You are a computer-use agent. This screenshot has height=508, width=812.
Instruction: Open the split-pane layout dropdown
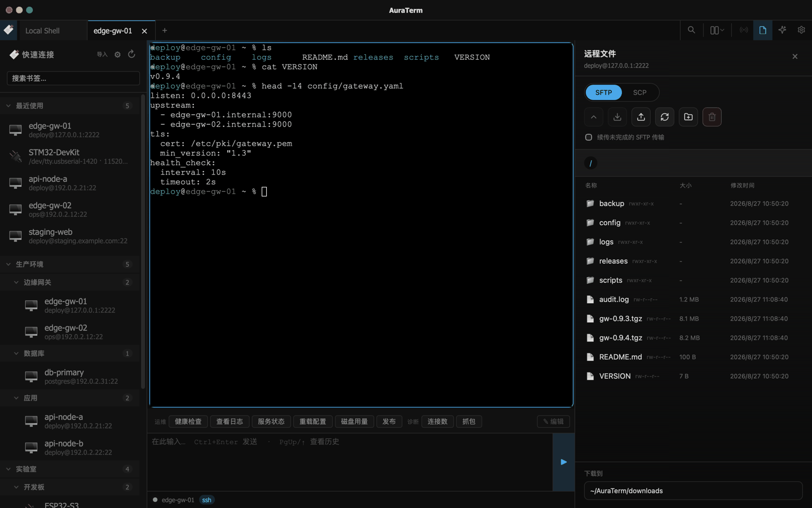pos(717,30)
